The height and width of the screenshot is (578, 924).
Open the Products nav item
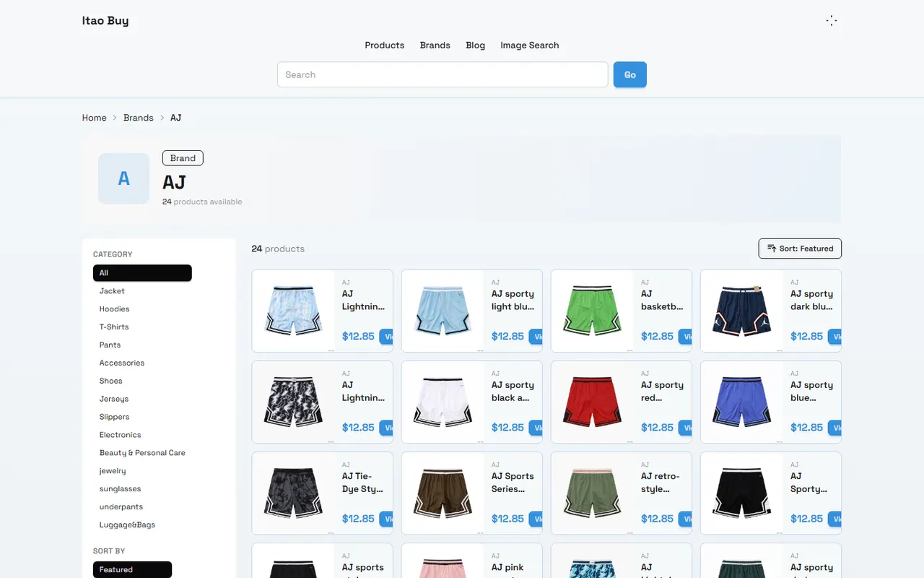coord(384,45)
